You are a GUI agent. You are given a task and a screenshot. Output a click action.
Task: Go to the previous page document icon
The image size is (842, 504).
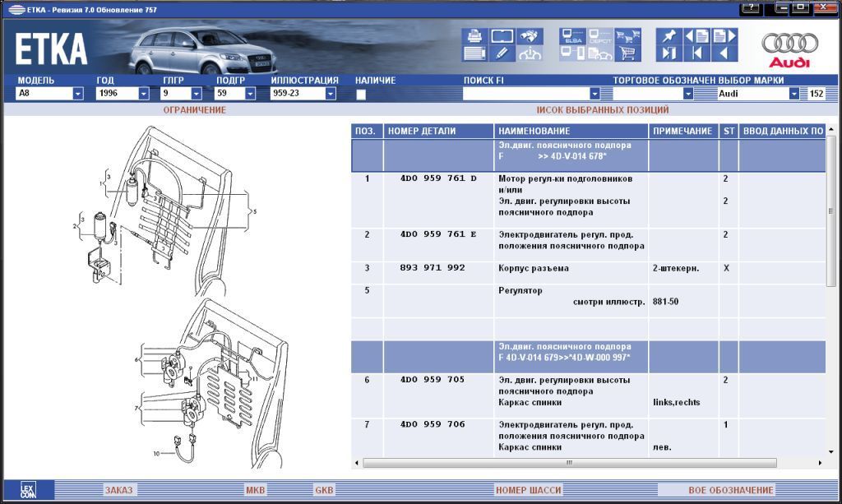696,36
